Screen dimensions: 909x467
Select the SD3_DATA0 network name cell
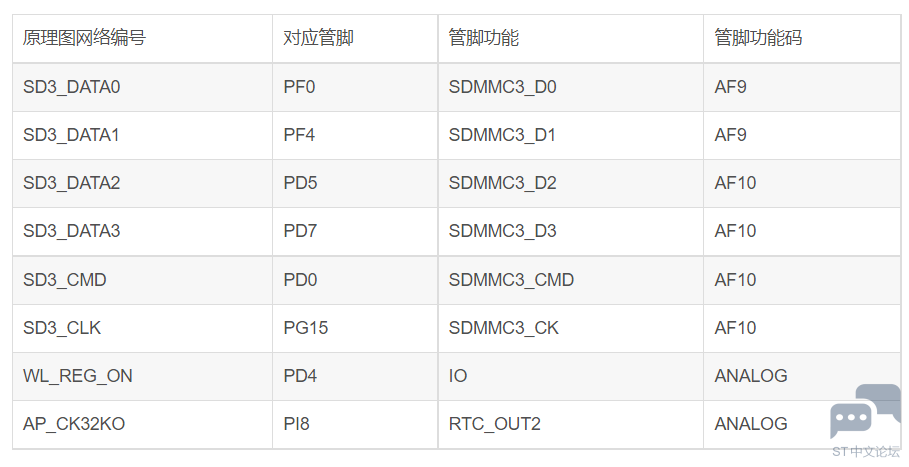(143, 87)
